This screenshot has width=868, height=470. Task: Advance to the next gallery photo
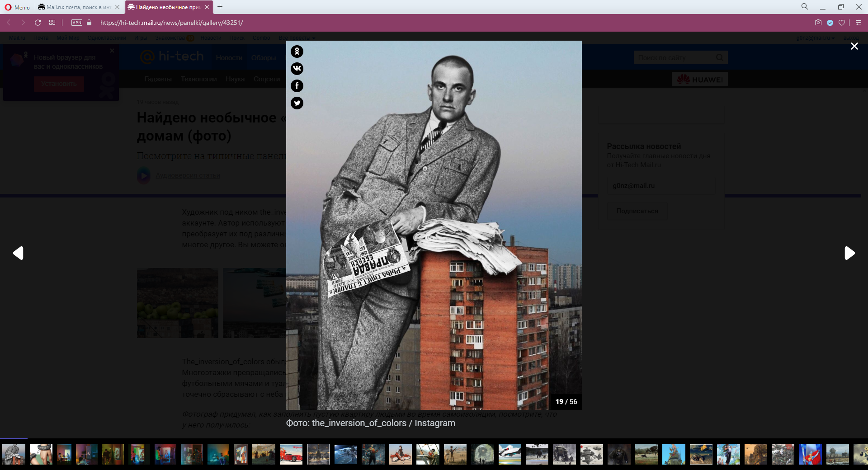849,253
